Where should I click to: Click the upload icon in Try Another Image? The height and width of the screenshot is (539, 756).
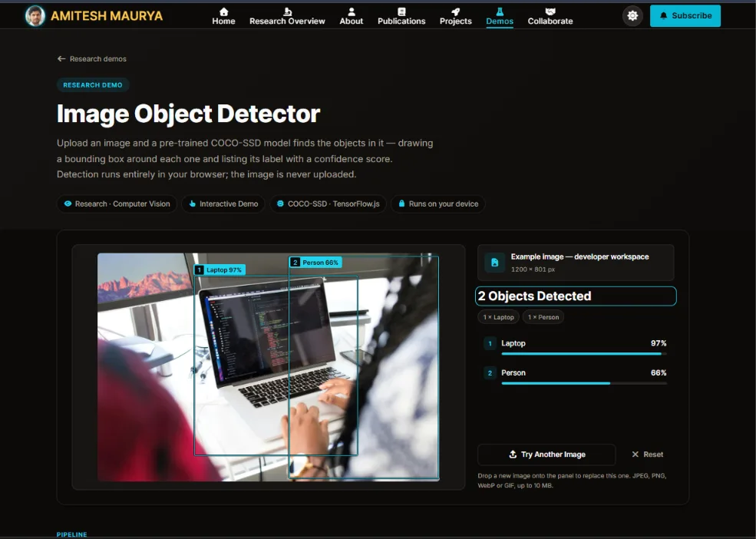click(513, 454)
